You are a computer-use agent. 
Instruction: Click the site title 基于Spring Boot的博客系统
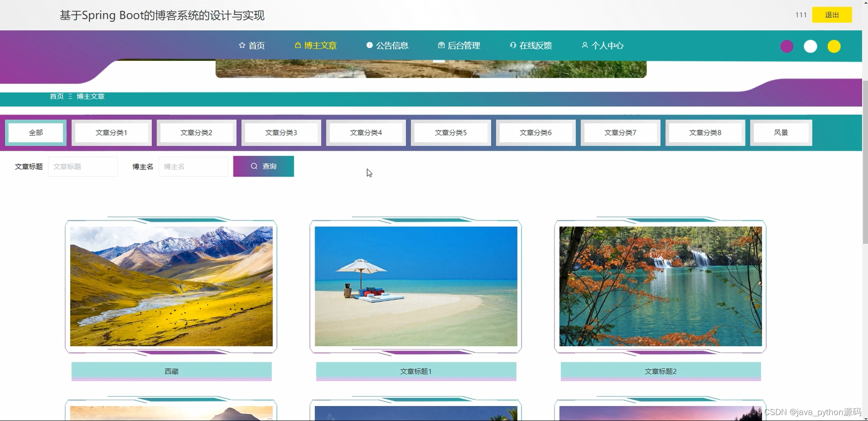coord(162,15)
